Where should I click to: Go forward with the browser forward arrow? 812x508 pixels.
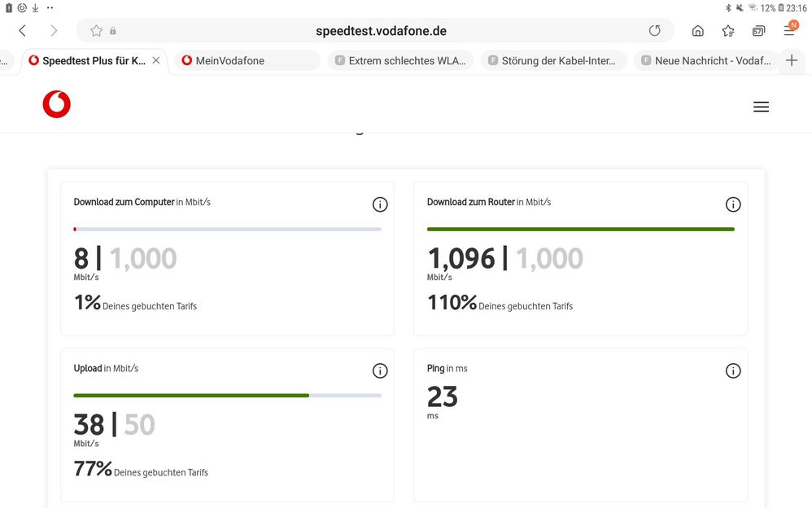coord(54,31)
